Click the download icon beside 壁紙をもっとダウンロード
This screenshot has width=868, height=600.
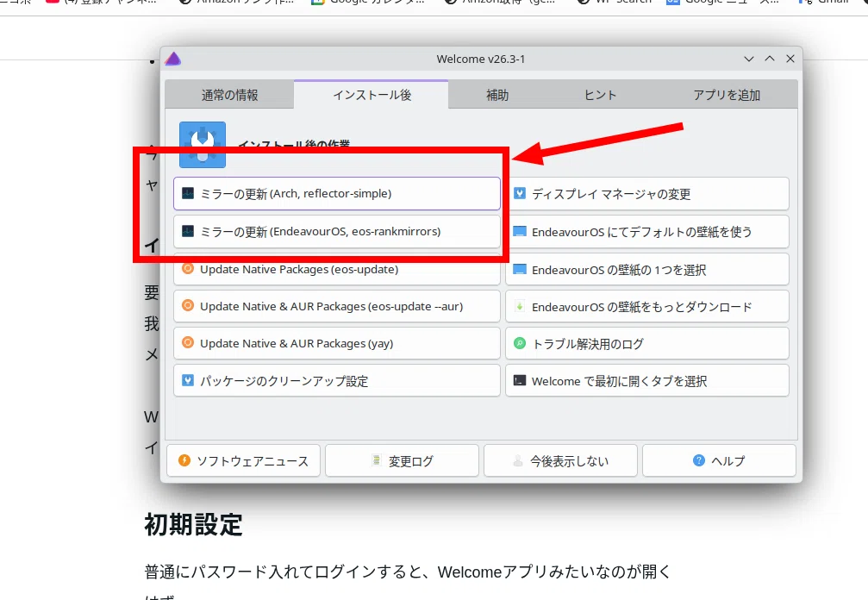pyautogui.click(x=520, y=305)
